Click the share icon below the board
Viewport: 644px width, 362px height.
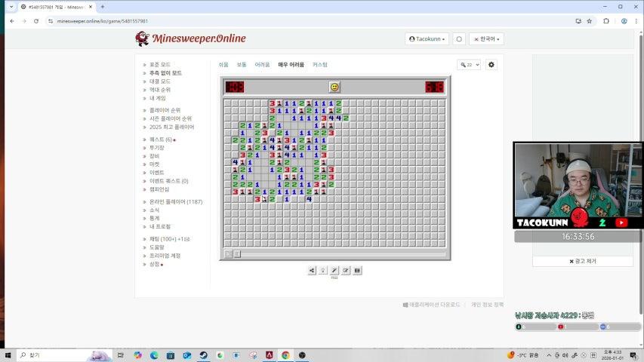pos(312,271)
